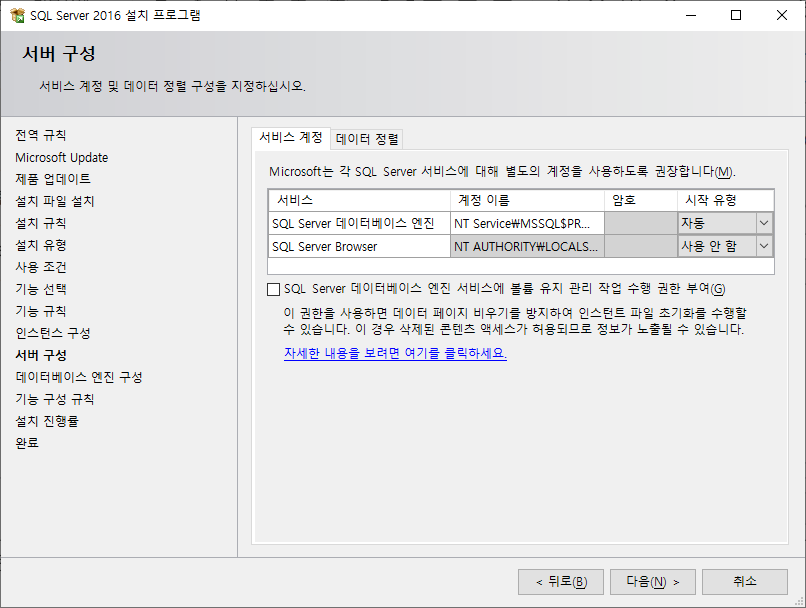
Task: Click the 서비스 column header
Action: 359,200
